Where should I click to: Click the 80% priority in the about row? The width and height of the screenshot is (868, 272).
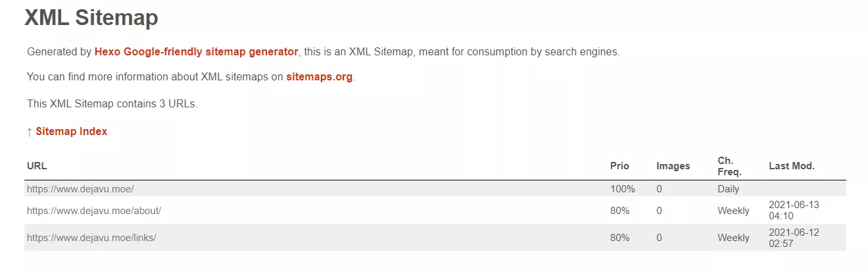tap(619, 211)
